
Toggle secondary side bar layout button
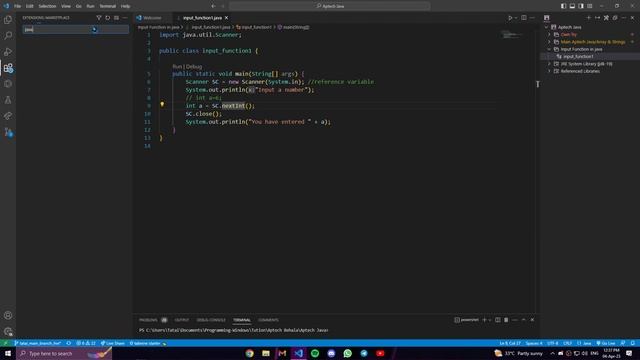coord(581,6)
